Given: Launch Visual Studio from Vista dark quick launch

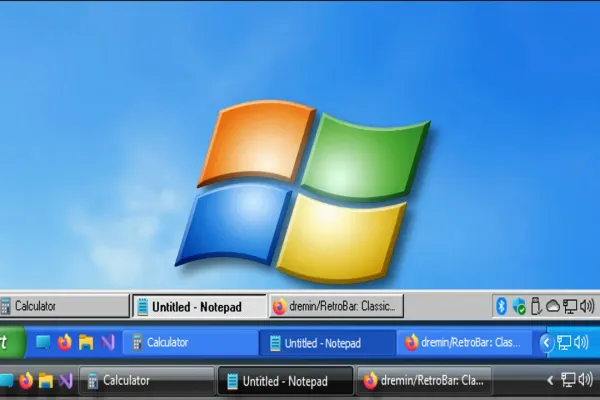Looking at the screenshot, I should pyautogui.click(x=66, y=381).
